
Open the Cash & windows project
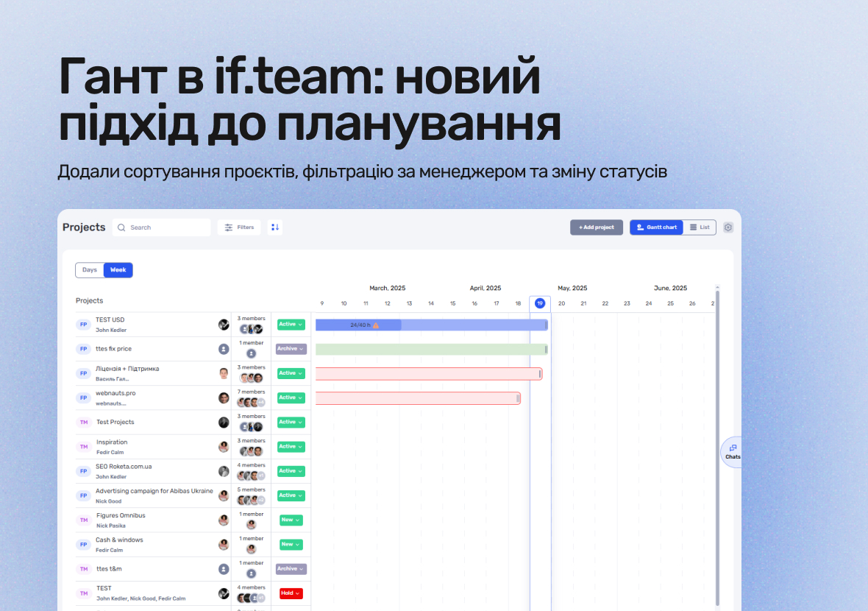pos(119,540)
